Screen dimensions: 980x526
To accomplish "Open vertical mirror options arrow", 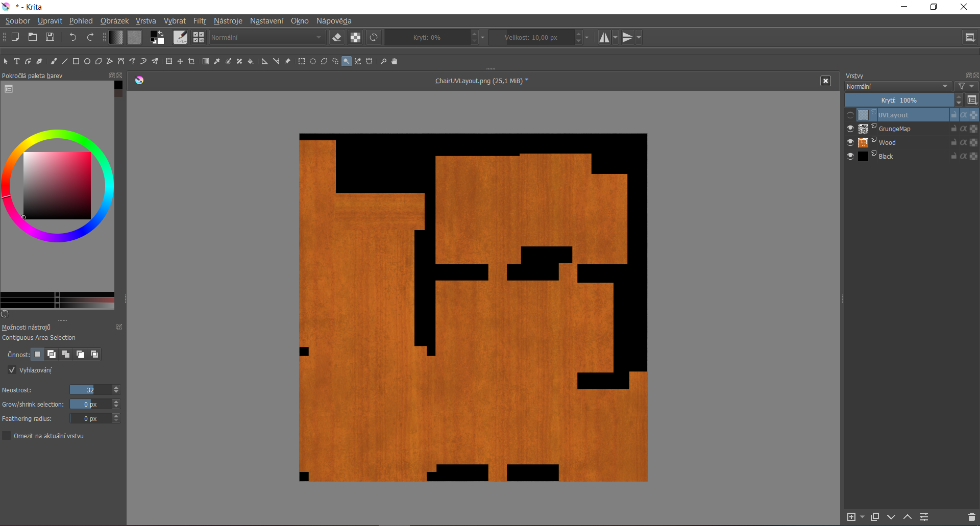I will (639, 37).
